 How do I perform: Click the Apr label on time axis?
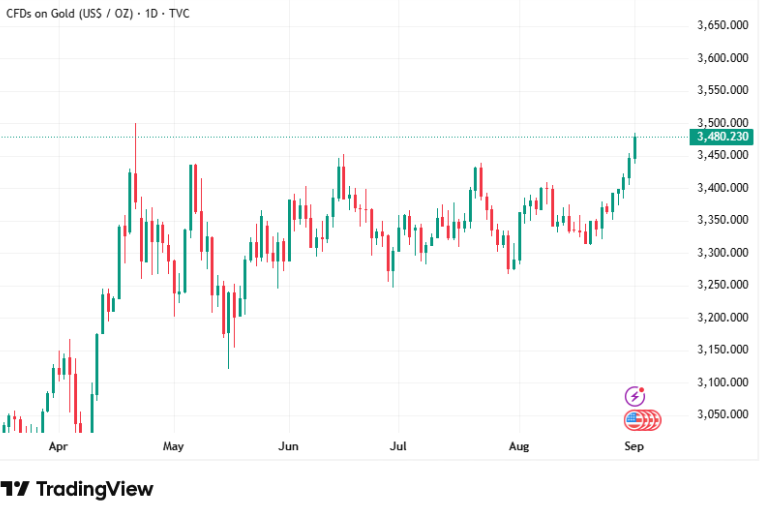coord(58,448)
